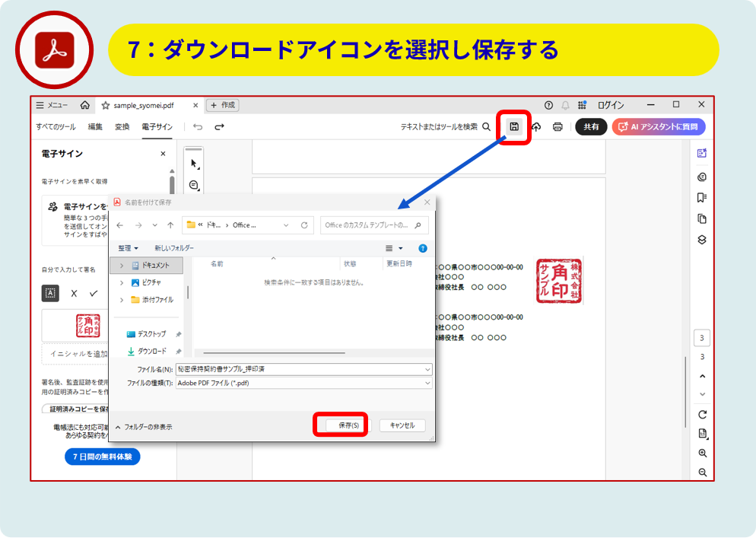Viewport: 756px width, 538px height.
Task: Collapse folder view via フォルダーの非表示
Action: 143,427
